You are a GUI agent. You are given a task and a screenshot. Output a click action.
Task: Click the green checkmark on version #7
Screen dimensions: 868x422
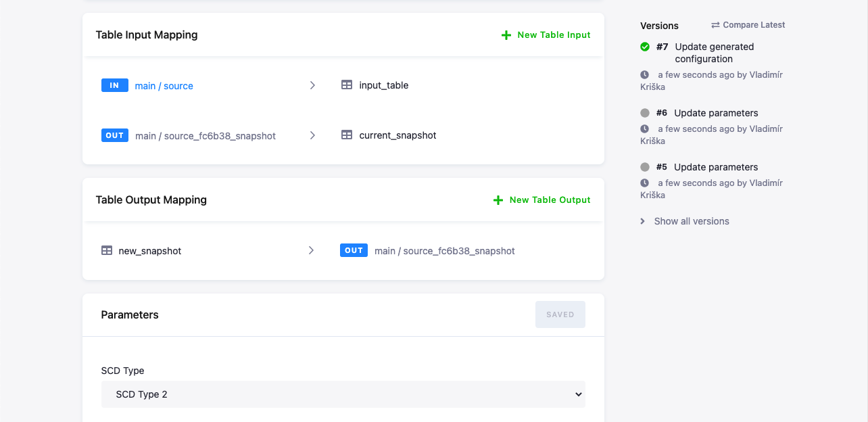tap(645, 47)
